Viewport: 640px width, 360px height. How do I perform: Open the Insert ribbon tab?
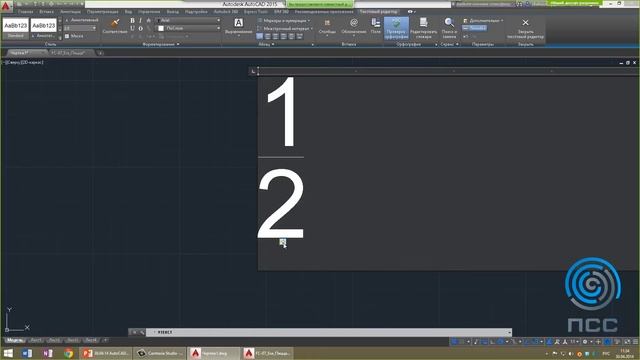coord(47,12)
